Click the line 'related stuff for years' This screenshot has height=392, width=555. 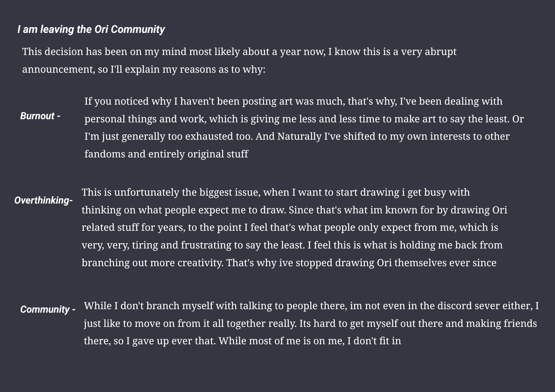(x=290, y=227)
